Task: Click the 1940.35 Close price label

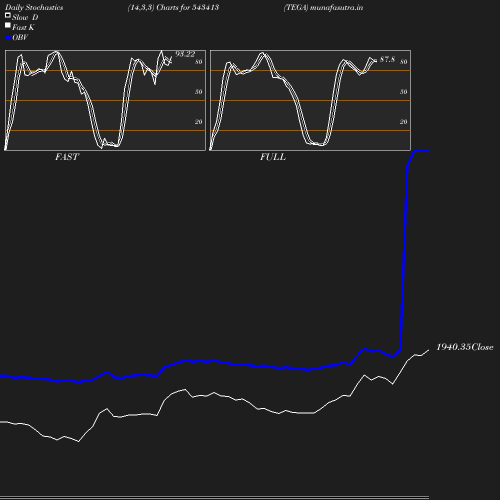Action: [x=465, y=347]
